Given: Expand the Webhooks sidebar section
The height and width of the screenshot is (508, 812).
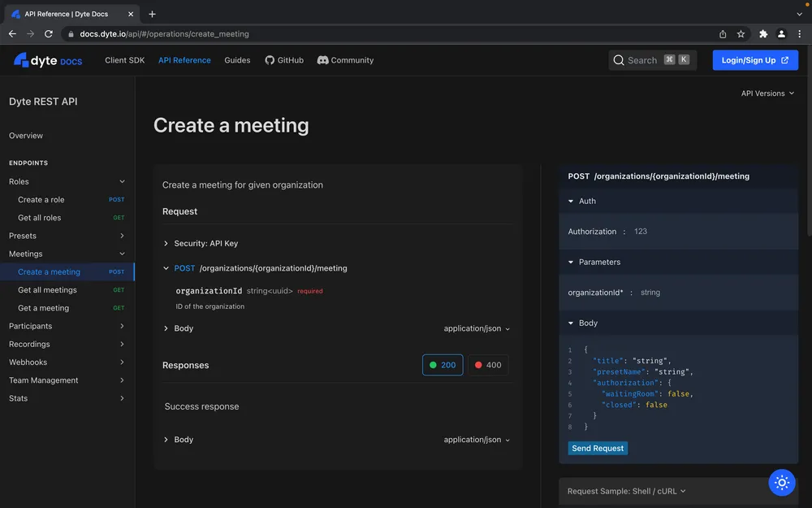Looking at the screenshot, I should pyautogui.click(x=67, y=362).
